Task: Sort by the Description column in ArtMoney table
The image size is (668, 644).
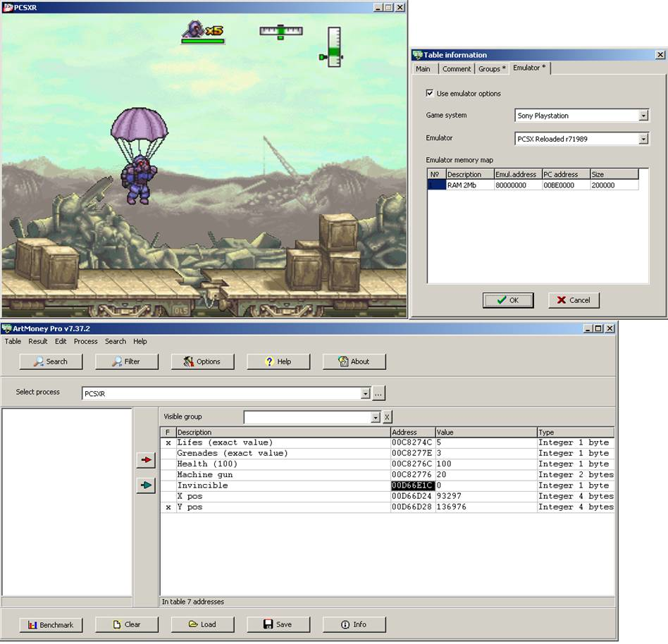Action: tap(283, 433)
